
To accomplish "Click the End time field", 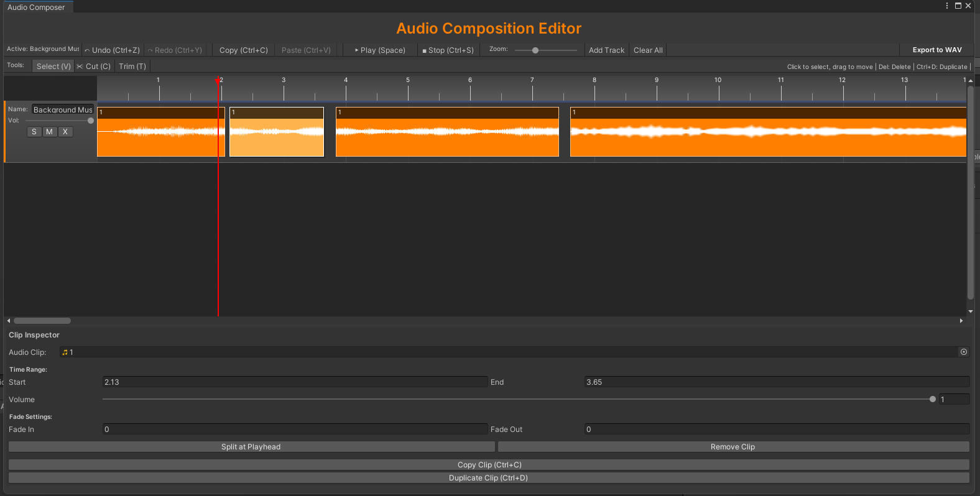I will point(777,382).
